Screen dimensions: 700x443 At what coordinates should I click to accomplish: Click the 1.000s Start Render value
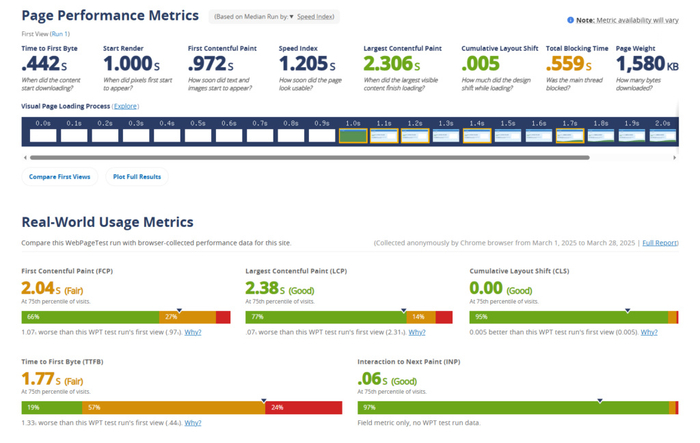point(132,64)
